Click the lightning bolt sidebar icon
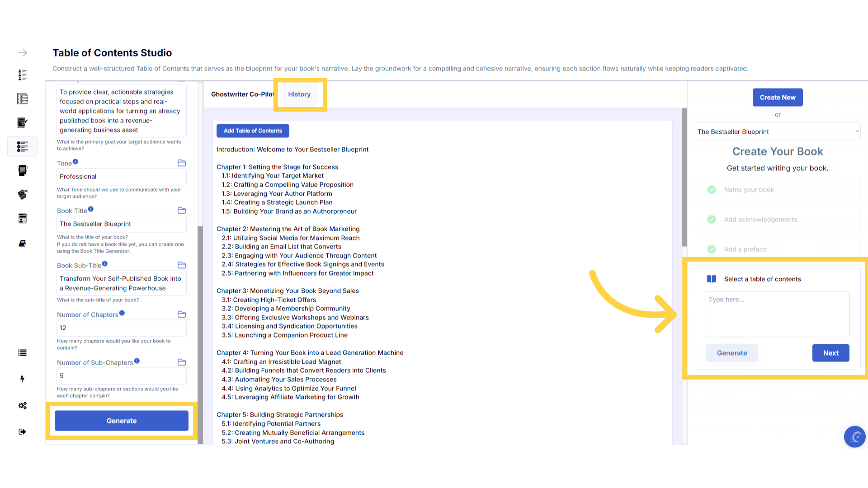Screen dimensions: 868x488 click(22, 379)
